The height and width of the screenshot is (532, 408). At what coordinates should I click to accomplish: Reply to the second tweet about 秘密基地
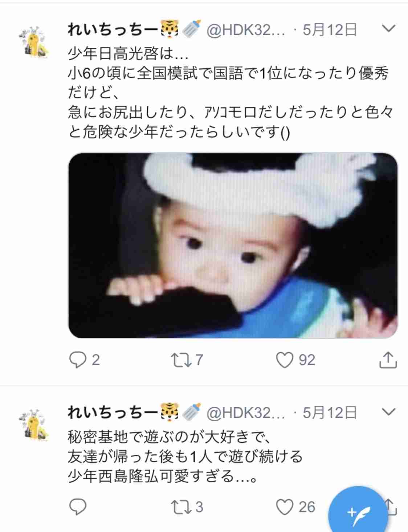point(77,507)
